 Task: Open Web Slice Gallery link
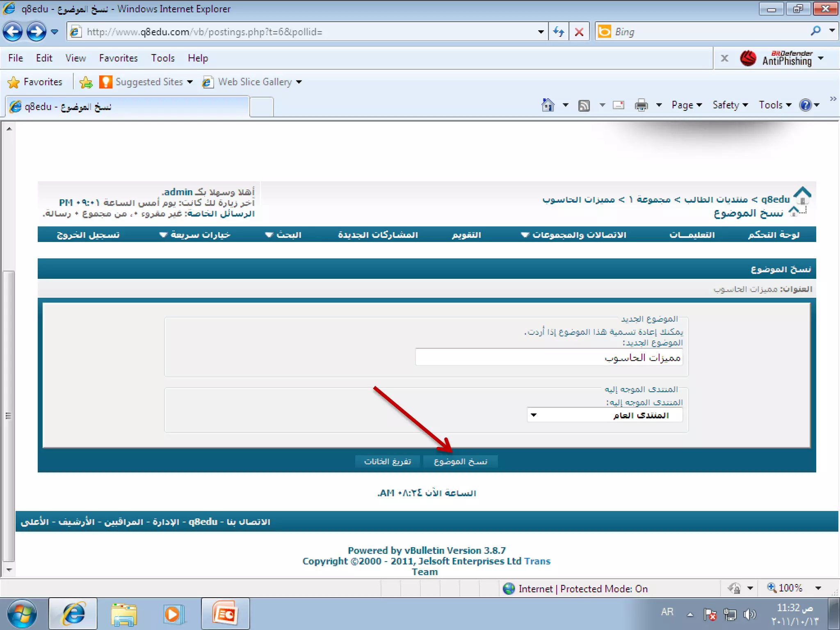252,82
